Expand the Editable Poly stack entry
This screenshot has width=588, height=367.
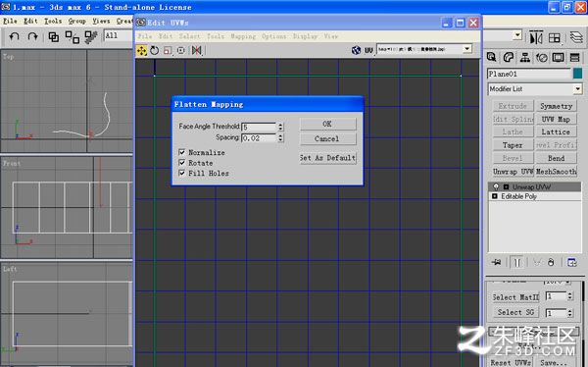pos(495,196)
